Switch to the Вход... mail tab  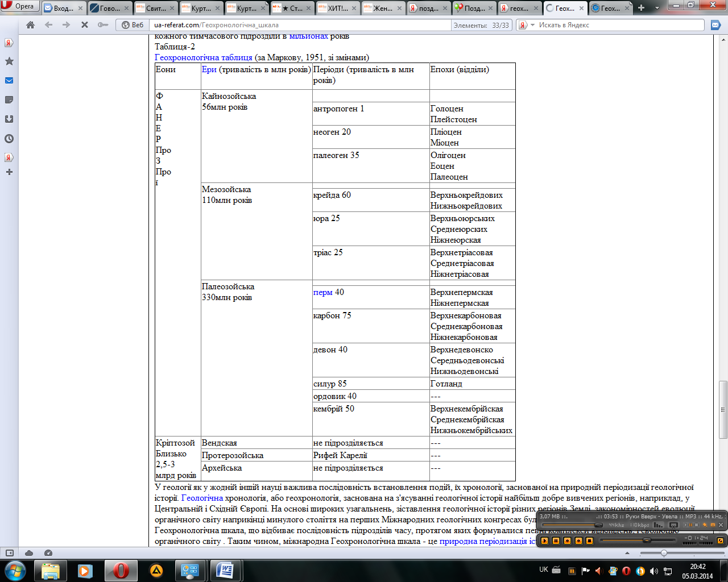(64, 9)
